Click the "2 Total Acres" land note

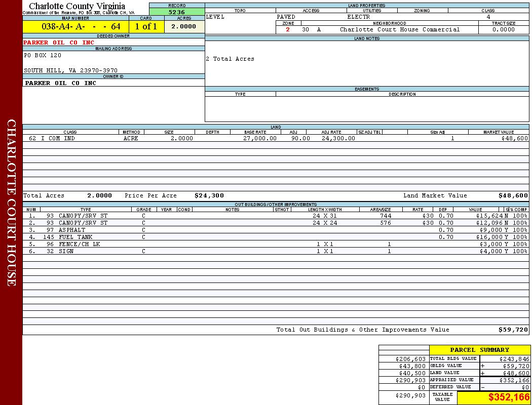[x=230, y=59]
